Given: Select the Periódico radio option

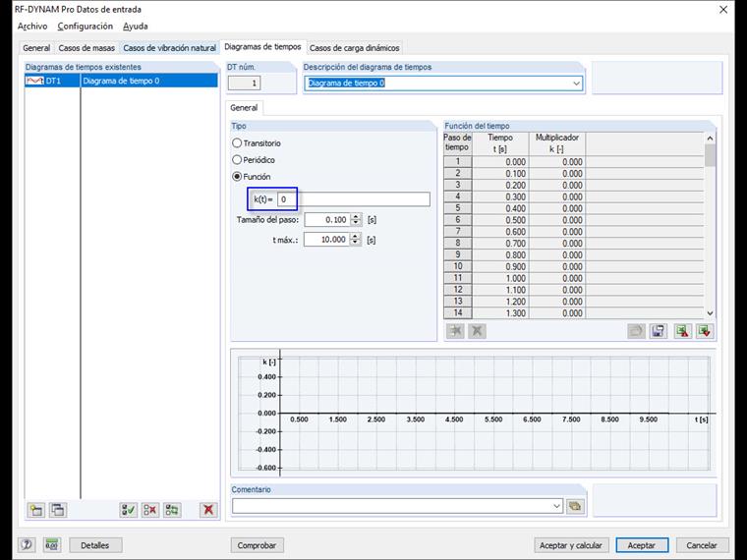Looking at the screenshot, I should (x=237, y=159).
